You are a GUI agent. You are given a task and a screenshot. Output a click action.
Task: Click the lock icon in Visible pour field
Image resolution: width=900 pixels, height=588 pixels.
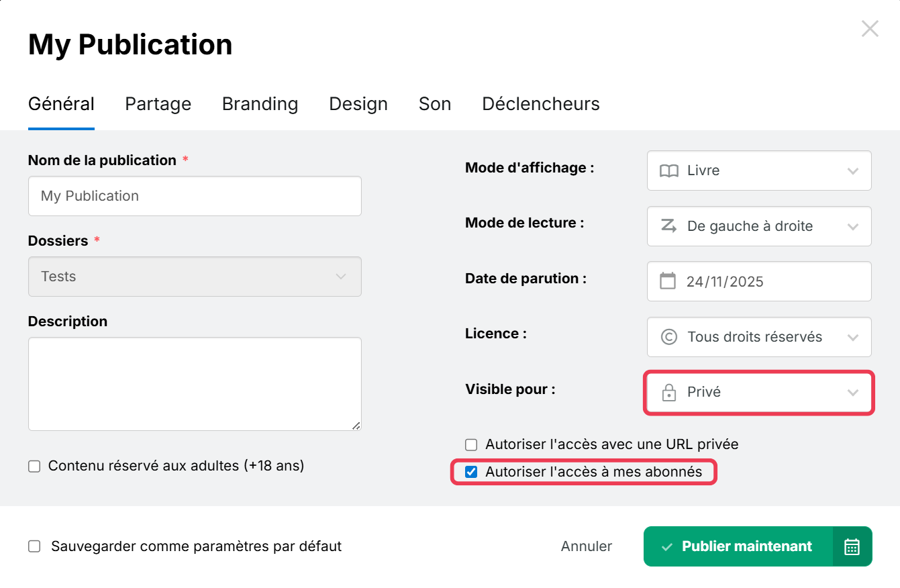coord(668,392)
